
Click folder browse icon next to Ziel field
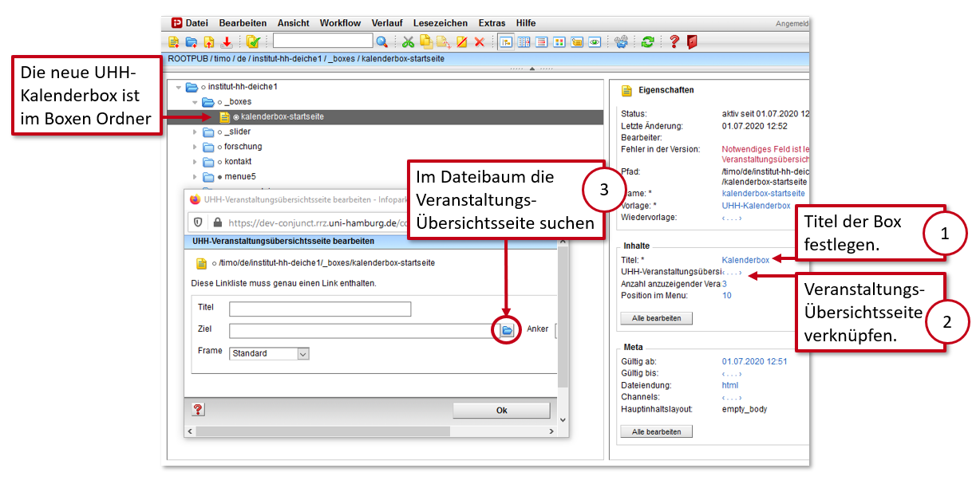507,330
